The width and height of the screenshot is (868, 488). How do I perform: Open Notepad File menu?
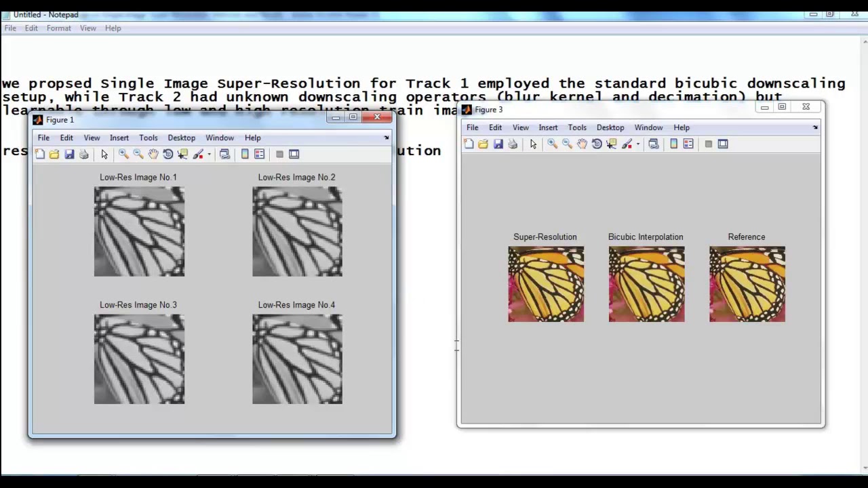coord(10,28)
